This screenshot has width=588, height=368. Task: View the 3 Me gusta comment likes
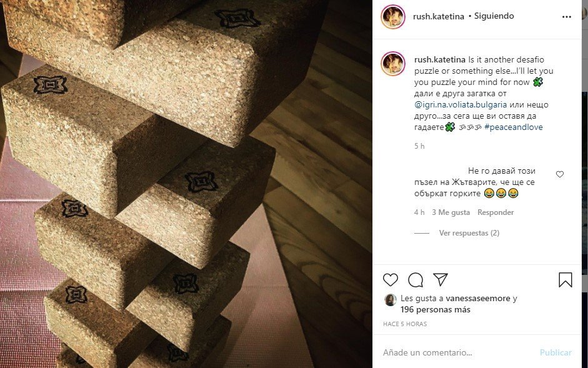[x=451, y=212]
